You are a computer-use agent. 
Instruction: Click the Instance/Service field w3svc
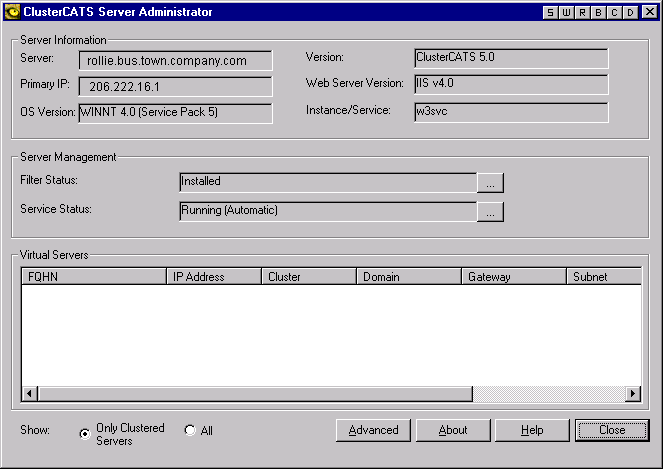pos(511,112)
